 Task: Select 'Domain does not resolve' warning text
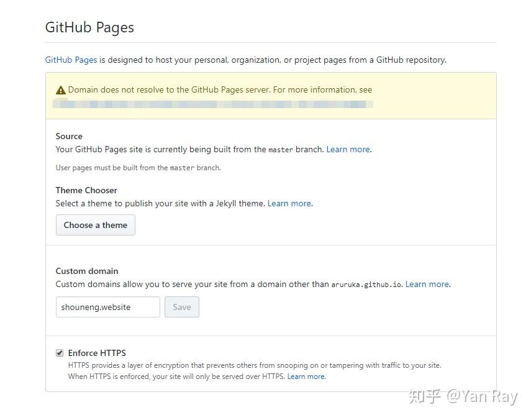click(220, 89)
